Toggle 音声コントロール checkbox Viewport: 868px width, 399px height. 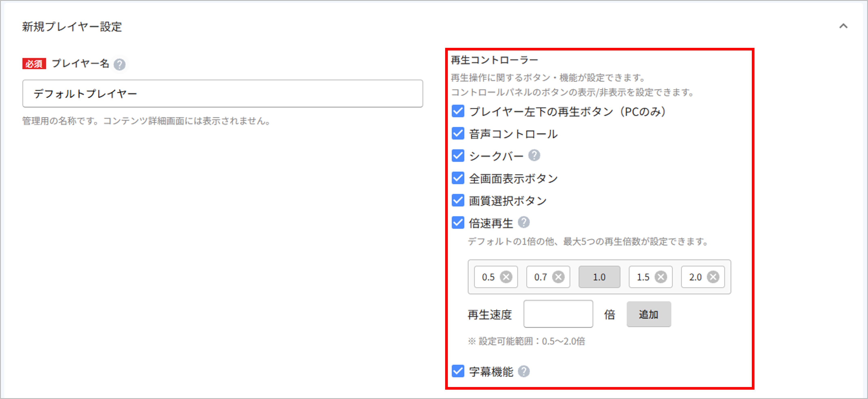coord(458,133)
